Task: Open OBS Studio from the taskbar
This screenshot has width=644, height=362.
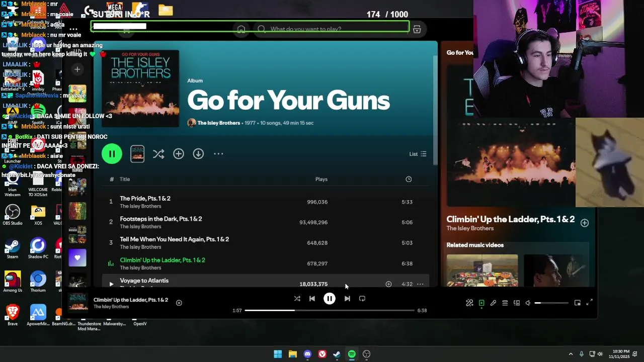Action: coord(367,354)
